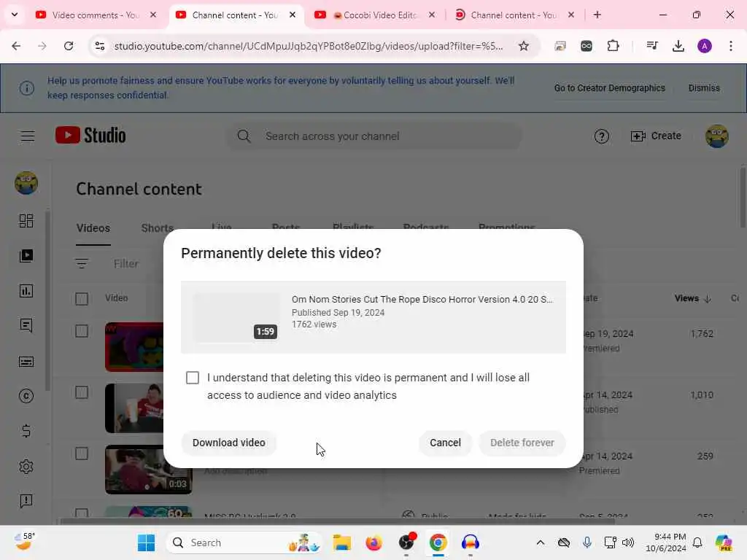747x560 pixels.
Task: Open the notifications bell in the taskbar
Action: pos(697,542)
